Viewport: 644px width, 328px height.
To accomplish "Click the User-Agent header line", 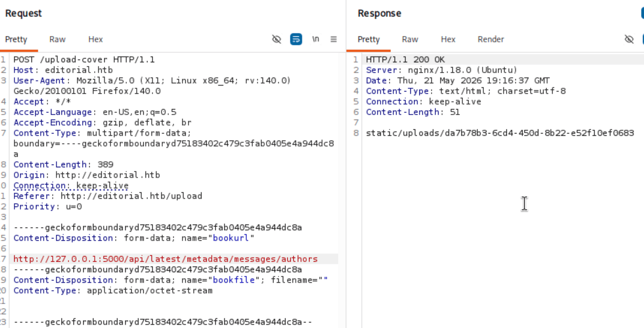I will 152,86.
